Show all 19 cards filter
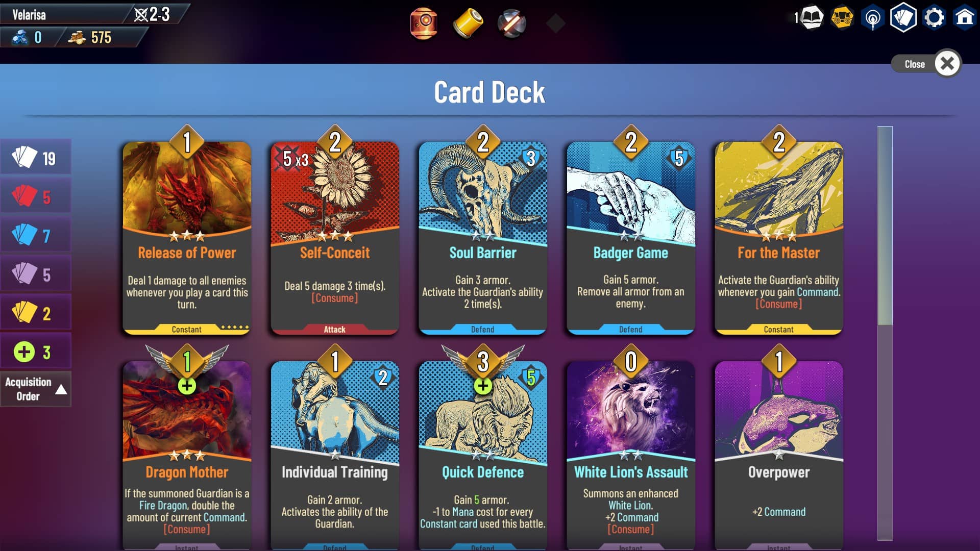 coord(36,158)
